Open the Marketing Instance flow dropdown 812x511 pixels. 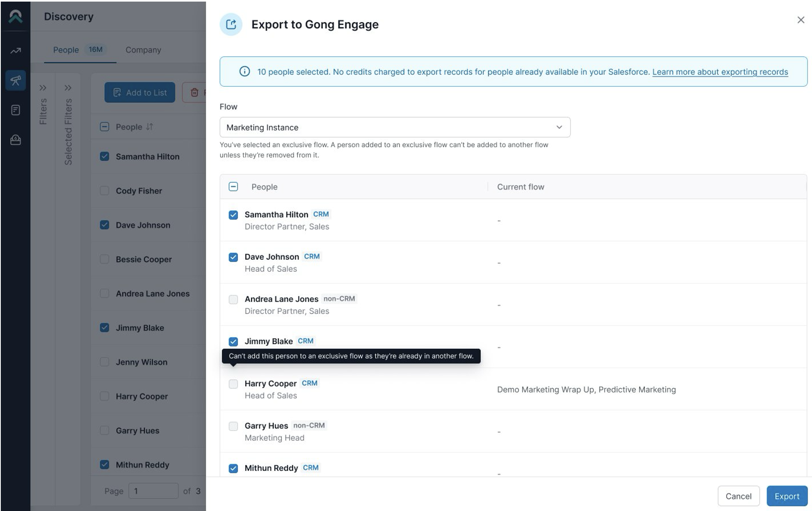(x=394, y=127)
